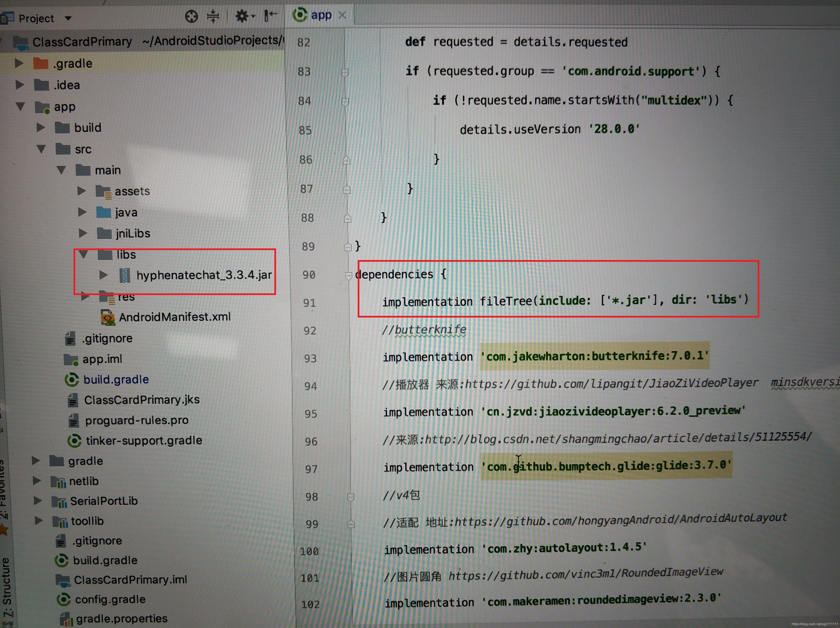Screen dimensions: 840x628
Task: Collapse the libs folder
Action: coord(84,255)
